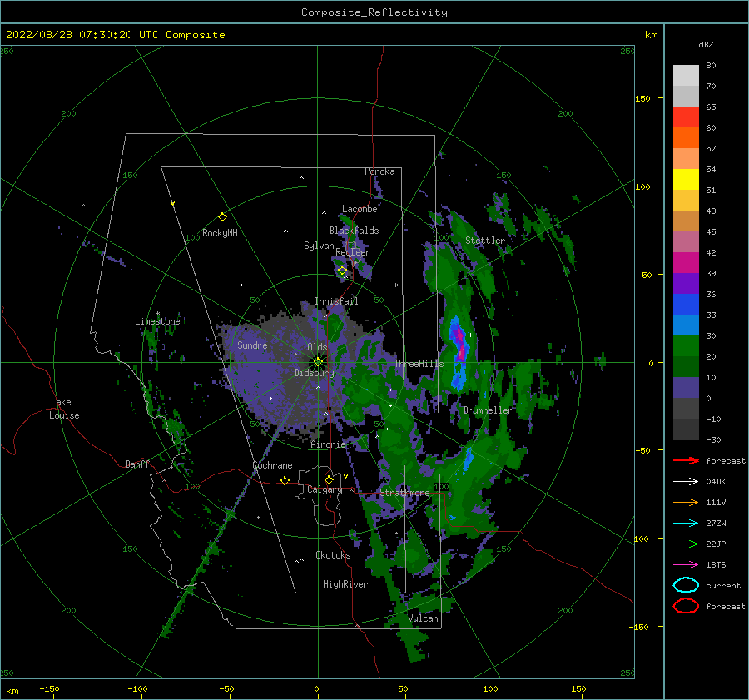Select the orange 111V arrow symbol
Viewport: 749px width, 700px height.
click(x=686, y=502)
